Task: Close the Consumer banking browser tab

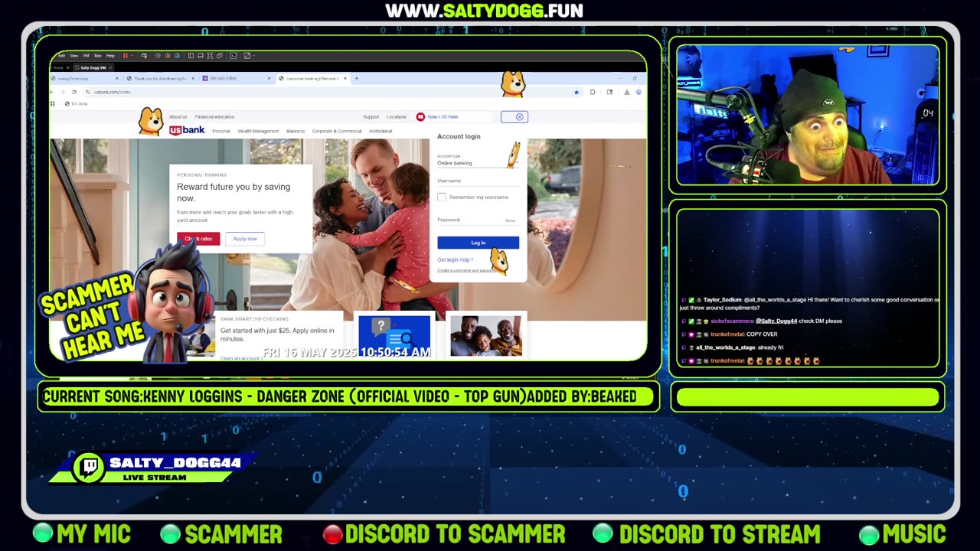Action: tap(345, 78)
